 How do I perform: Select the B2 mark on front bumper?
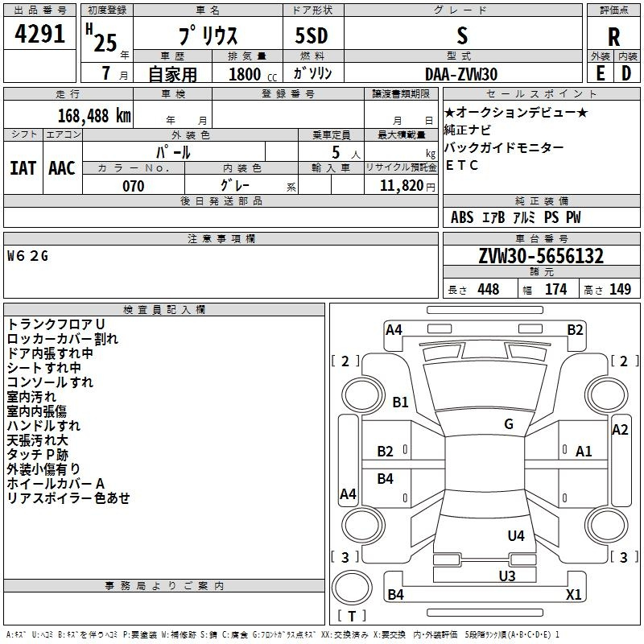575,330
